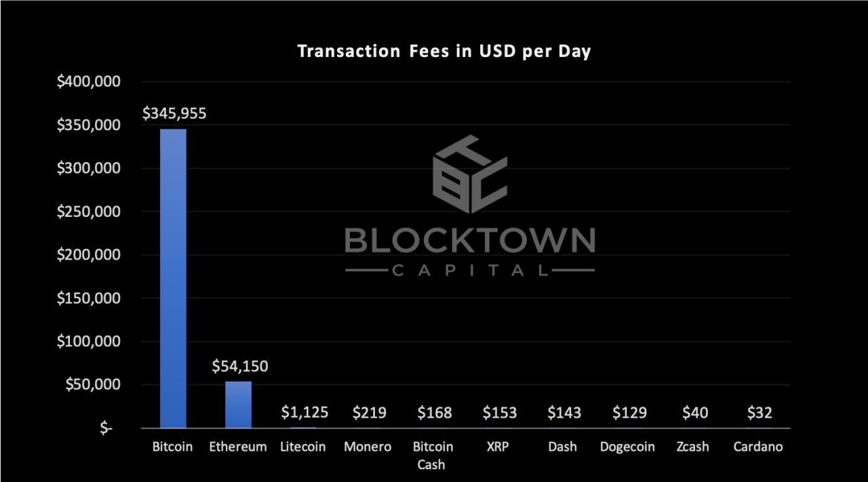Click the $345,955 data label
Screen dimensions: 868x482
[x=174, y=113]
